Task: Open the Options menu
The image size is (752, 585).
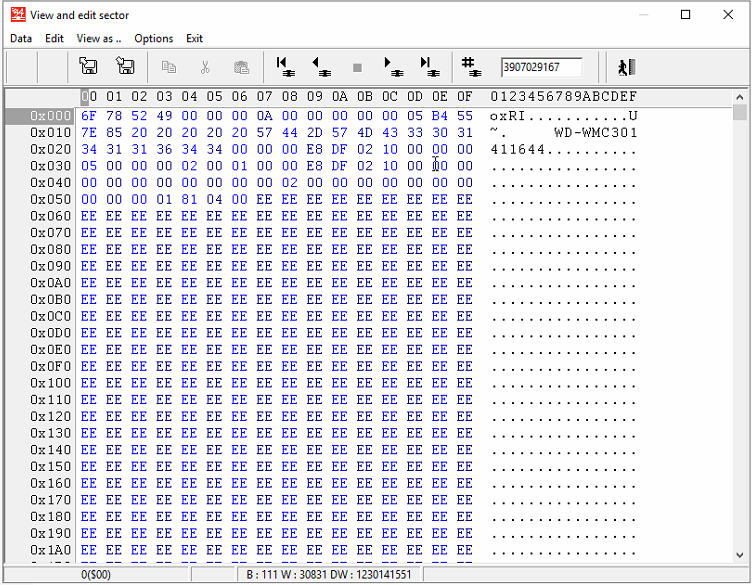Action: 153,38
